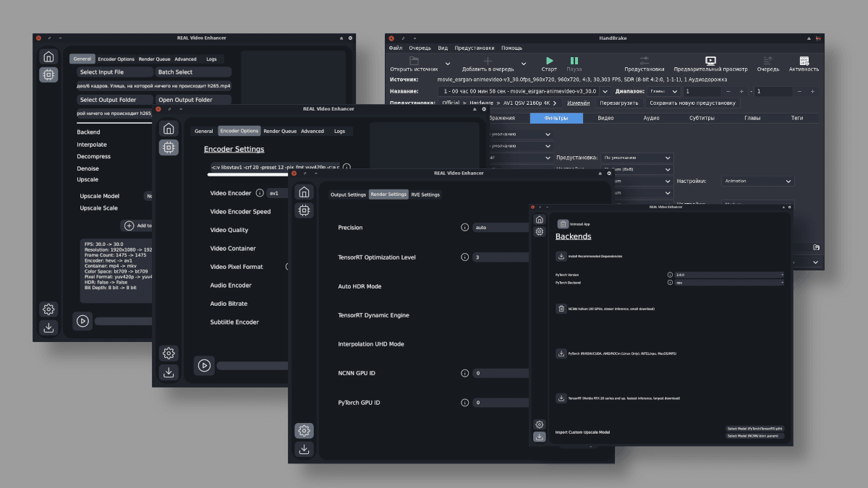Viewport: 868px width, 488px height.
Task: Click the Uninstall App trash icon
Action: (563, 224)
